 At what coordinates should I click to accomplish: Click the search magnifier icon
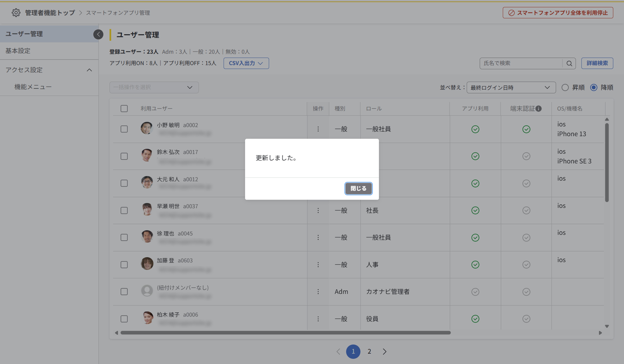pos(569,64)
